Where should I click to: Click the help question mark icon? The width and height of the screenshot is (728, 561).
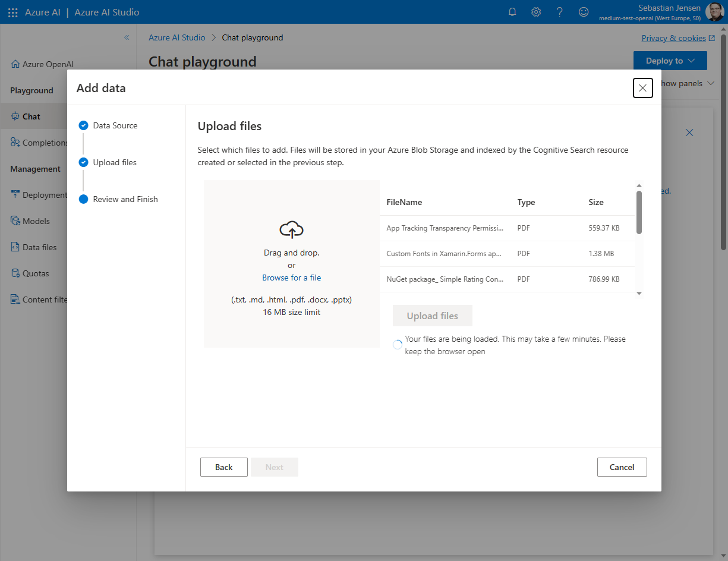point(560,12)
